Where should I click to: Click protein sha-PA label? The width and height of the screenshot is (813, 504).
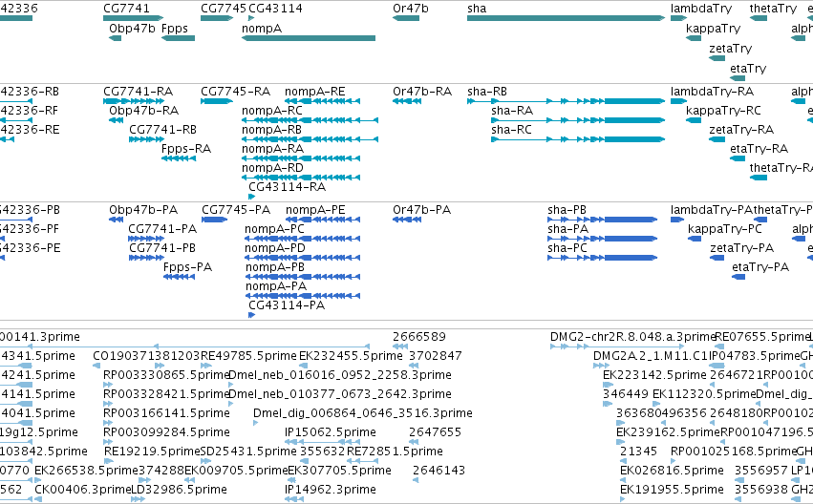tap(568, 229)
